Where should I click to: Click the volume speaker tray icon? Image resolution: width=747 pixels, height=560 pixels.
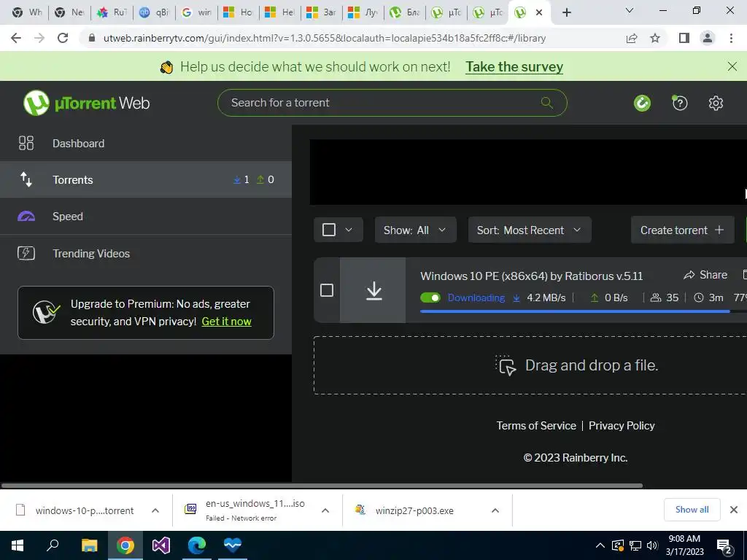coord(652,545)
